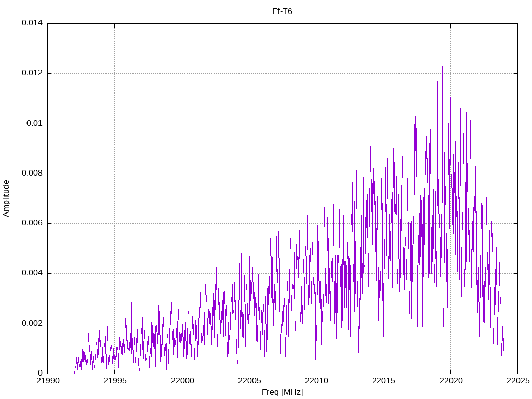
Task: Click the 'Freq [MHz]' x-axis label
Action: 282,392
